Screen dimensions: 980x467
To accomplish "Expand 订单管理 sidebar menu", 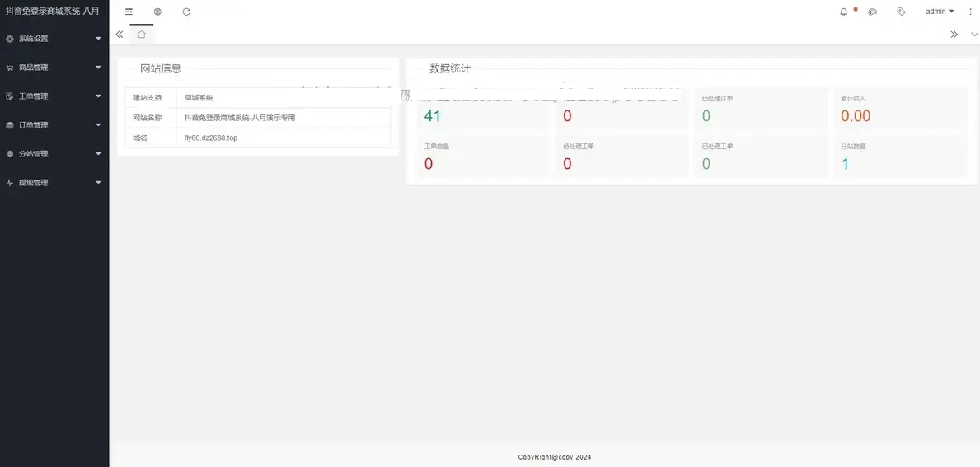I will (54, 125).
